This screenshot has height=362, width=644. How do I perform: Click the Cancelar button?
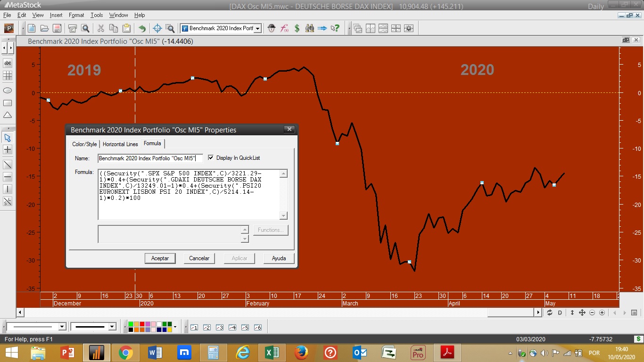tap(199, 258)
